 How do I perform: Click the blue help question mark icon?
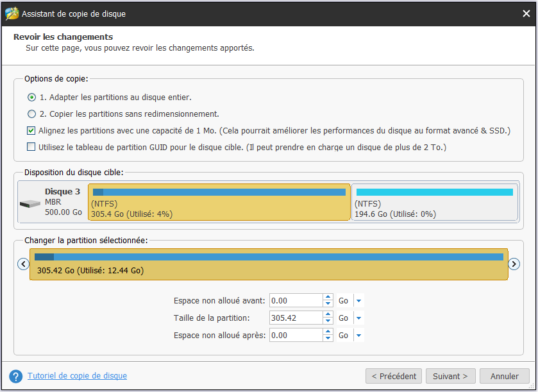click(16, 376)
